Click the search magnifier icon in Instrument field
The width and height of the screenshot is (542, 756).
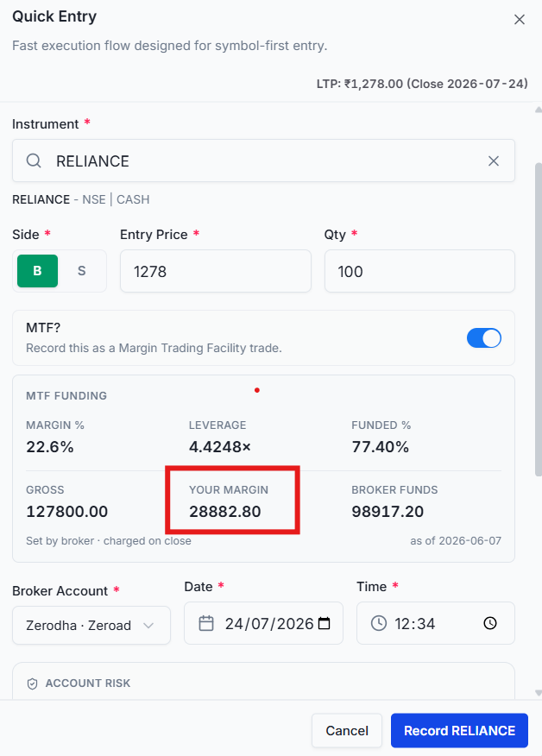pyautogui.click(x=34, y=161)
